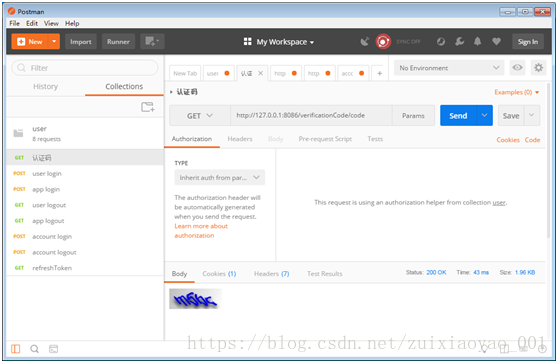Select the GET refreshToken request

[x=85, y=268]
